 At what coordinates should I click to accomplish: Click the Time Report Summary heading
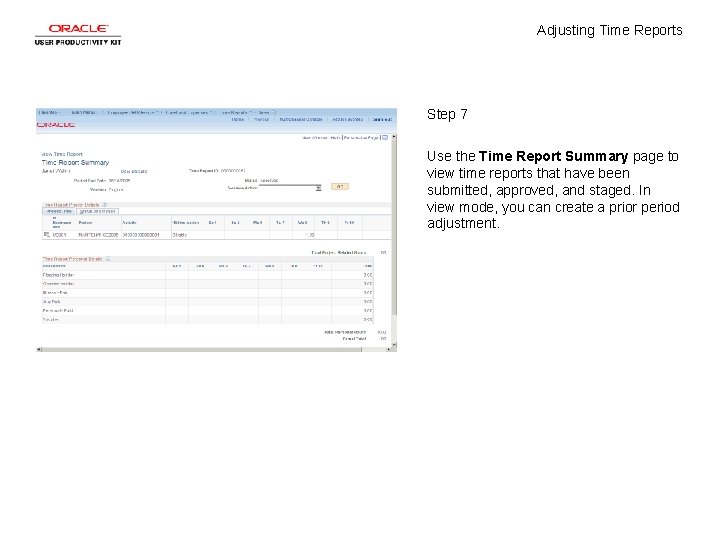(75, 163)
